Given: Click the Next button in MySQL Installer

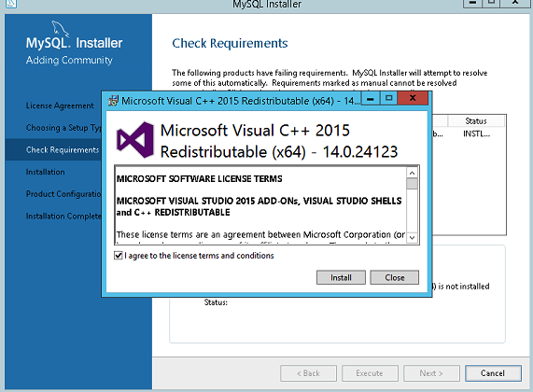Looking at the screenshot, I should [x=431, y=373].
